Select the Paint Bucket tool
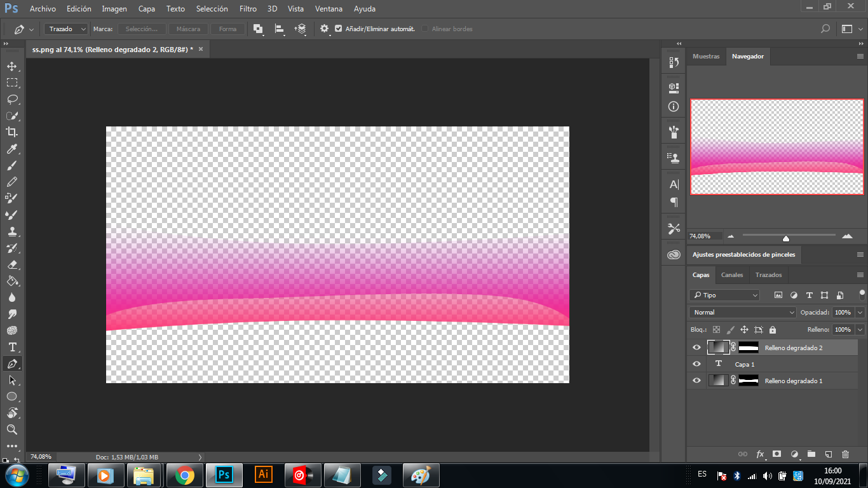 [12, 281]
